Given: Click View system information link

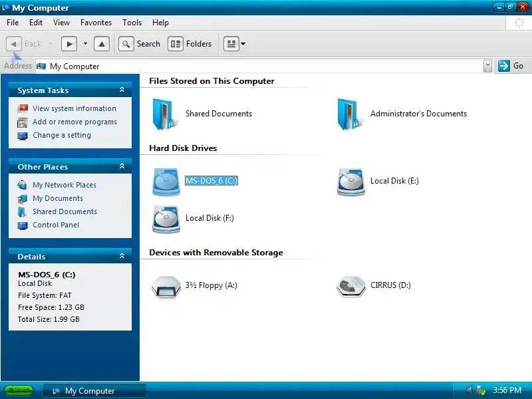Looking at the screenshot, I should [74, 108].
